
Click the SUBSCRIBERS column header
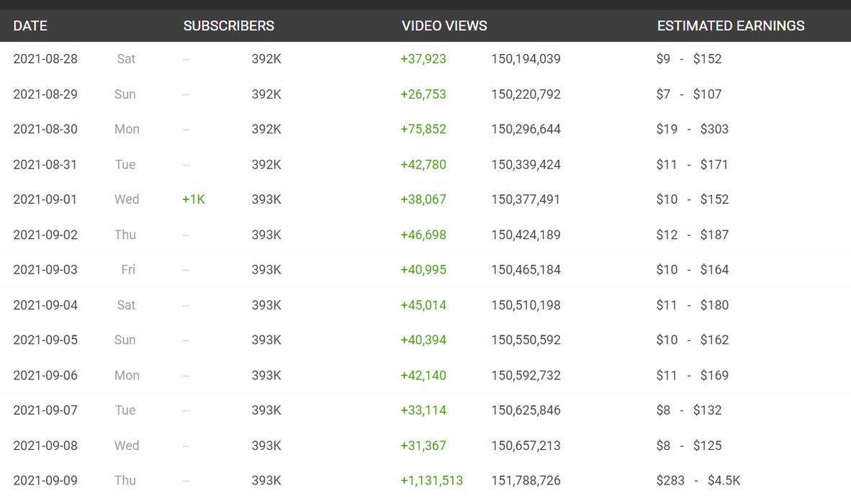click(228, 26)
